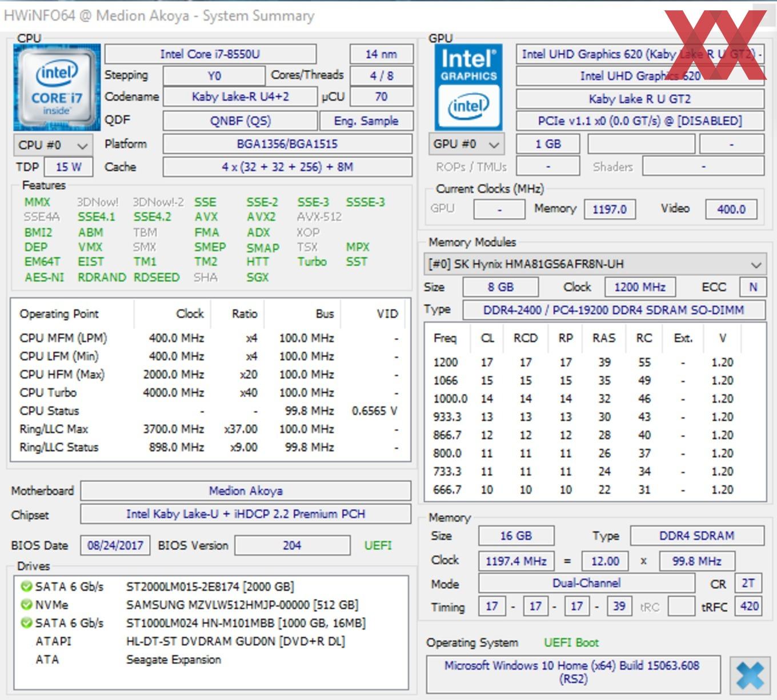Screen dimensions: 777x700
Task: Click the Intel Core i7 inside logo
Action: (57, 87)
